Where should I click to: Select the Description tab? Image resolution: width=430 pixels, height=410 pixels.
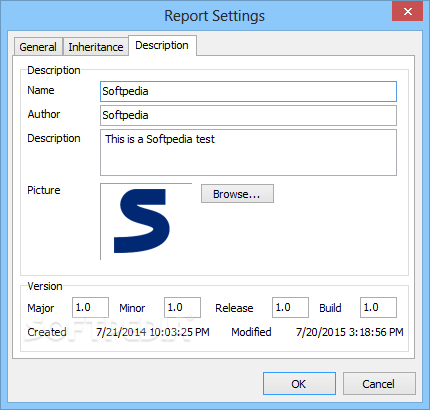(162, 45)
